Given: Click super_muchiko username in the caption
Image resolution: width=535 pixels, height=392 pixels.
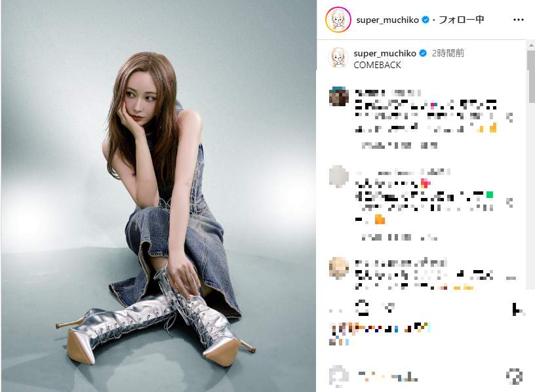Looking at the screenshot, I should pyautogui.click(x=384, y=54).
